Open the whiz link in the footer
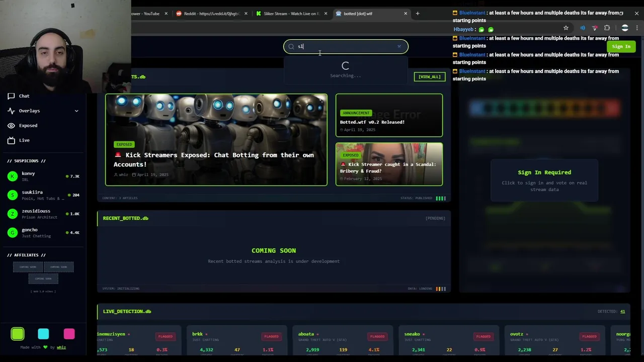This screenshot has height=362, width=644. (61, 347)
